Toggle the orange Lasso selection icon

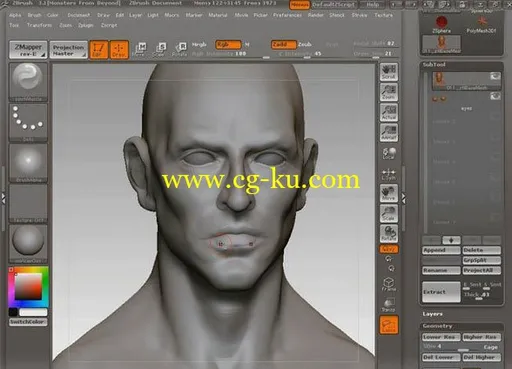tap(389, 325)
